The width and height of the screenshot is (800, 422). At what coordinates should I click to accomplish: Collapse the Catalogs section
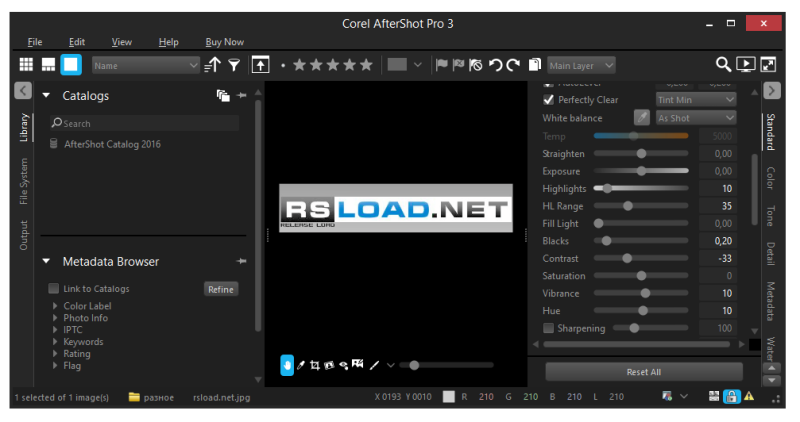pyautogui.click(x=46, y=95)
